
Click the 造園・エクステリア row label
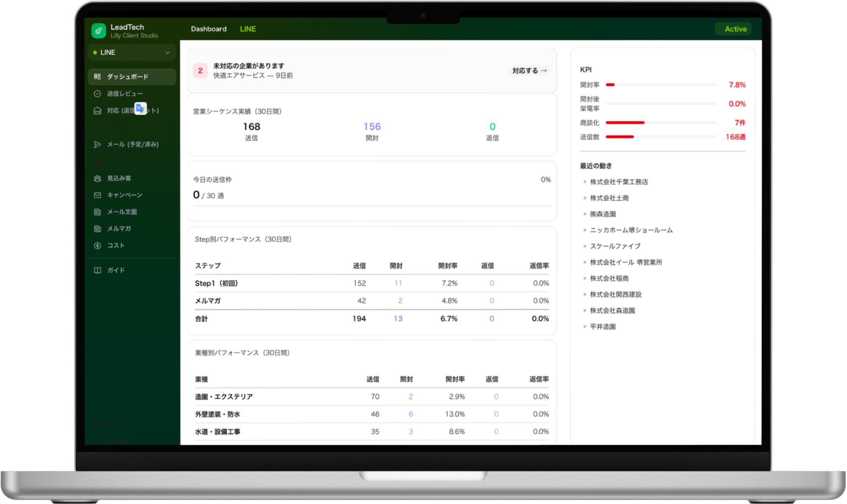tap(224, 397)
